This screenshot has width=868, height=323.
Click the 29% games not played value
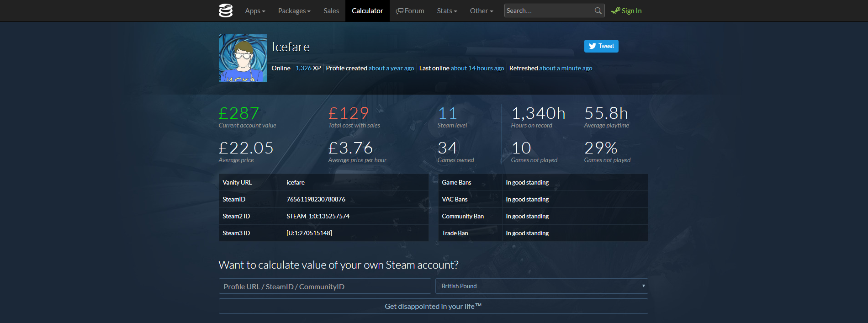click(x=601, y=148)
